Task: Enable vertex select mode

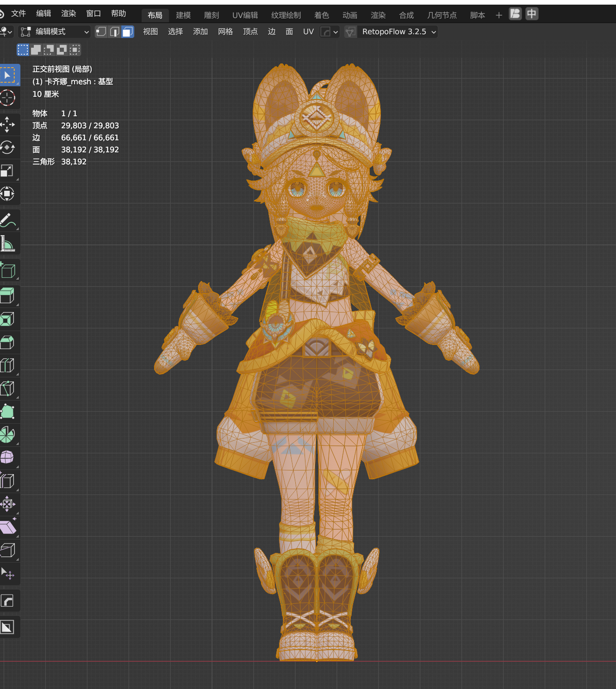Action: (x=101, y=32)
